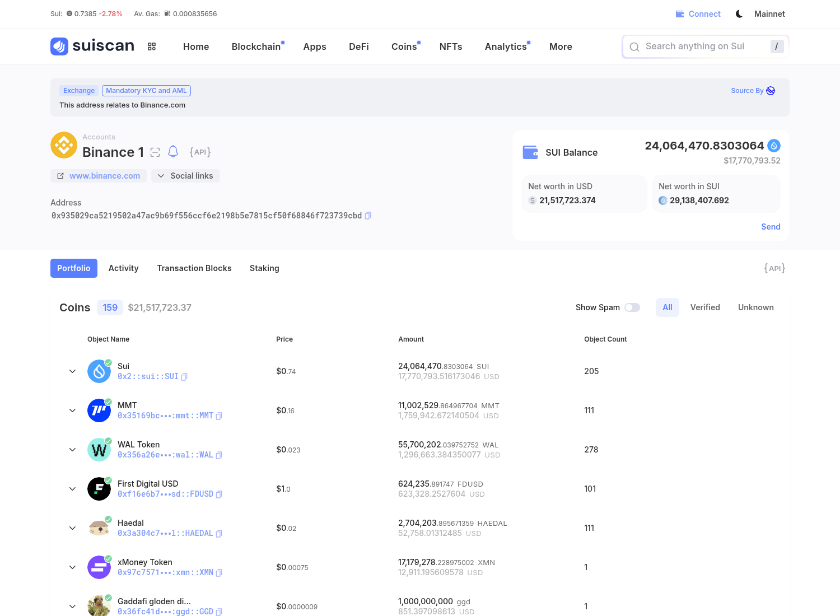Click the MMT coin logo

point(99,410)
